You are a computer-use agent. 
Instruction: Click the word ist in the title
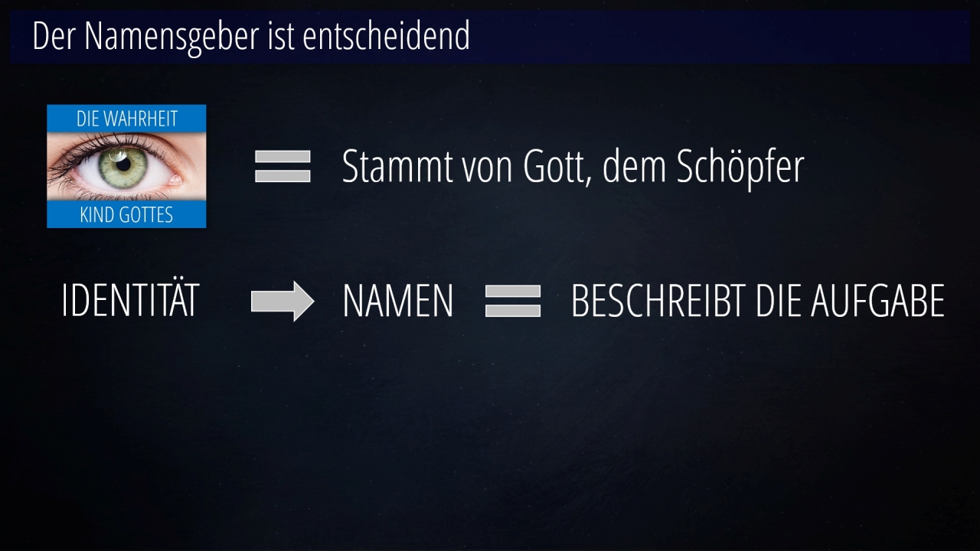click(x=281, y=37)
